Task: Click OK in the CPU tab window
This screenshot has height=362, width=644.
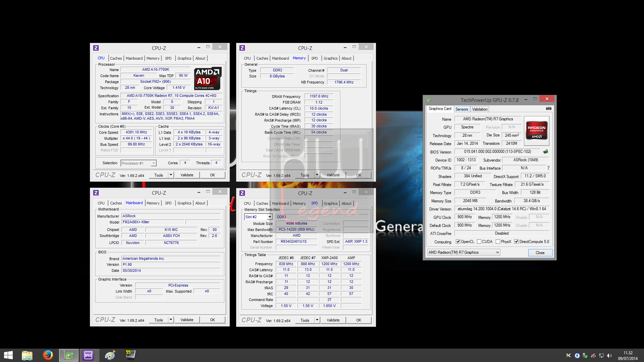Action: coord(212,175)
